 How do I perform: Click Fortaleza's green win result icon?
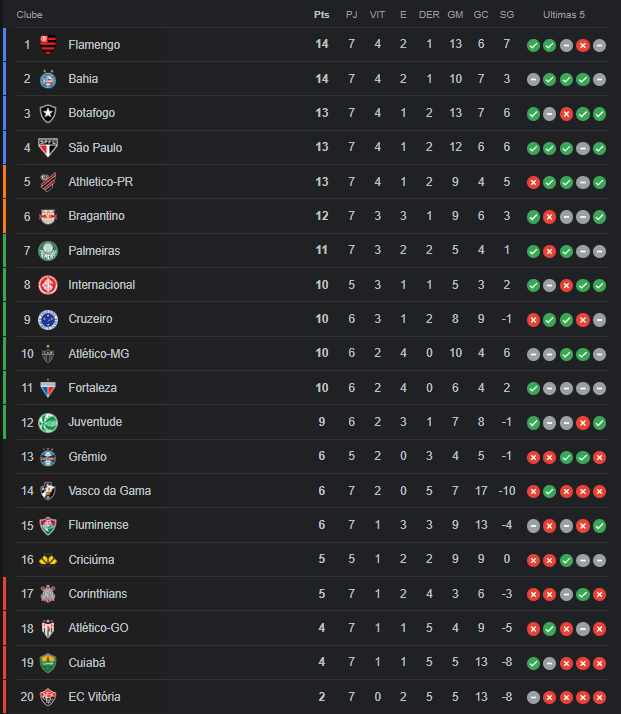click(x=533, y=388)
